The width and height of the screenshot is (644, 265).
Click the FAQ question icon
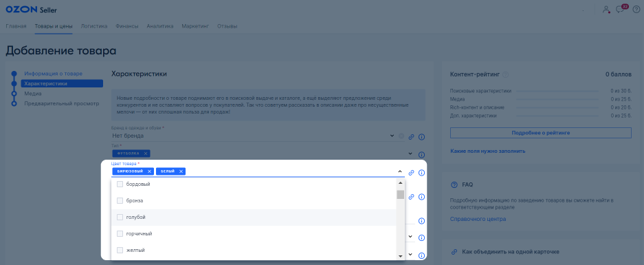pos(454,184)
